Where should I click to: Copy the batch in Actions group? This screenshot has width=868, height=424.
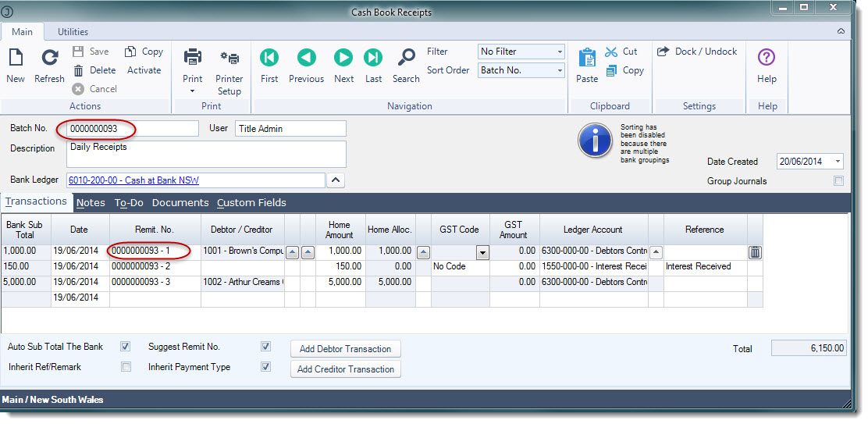point(144,52)
